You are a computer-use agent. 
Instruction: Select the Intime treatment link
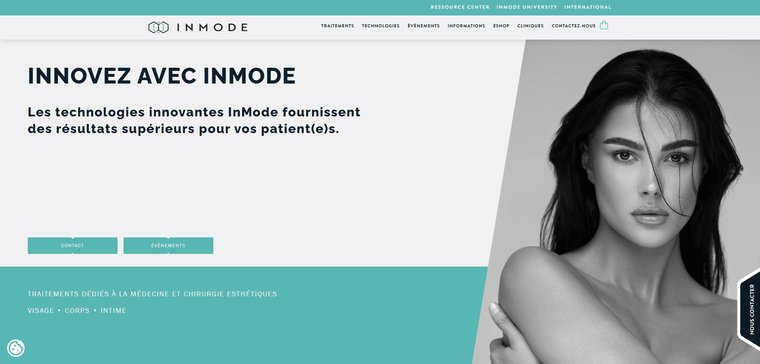[x=113, y=311]
